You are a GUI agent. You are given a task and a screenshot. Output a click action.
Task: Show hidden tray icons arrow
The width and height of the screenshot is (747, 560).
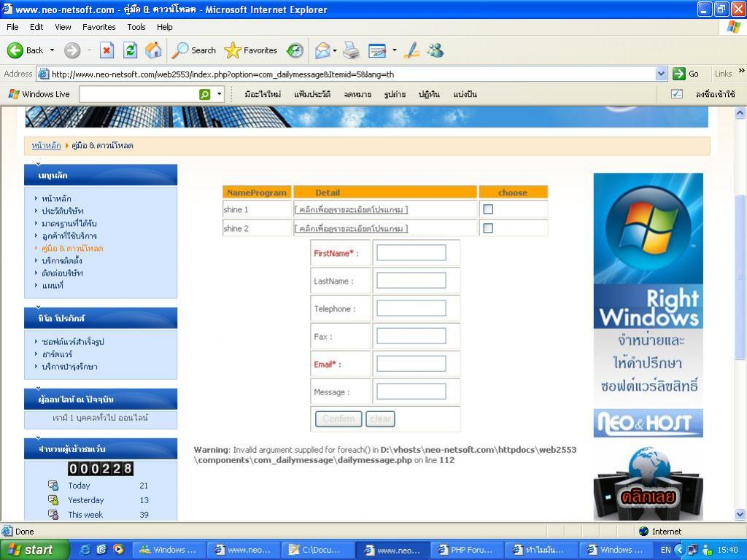coord(679,550)
